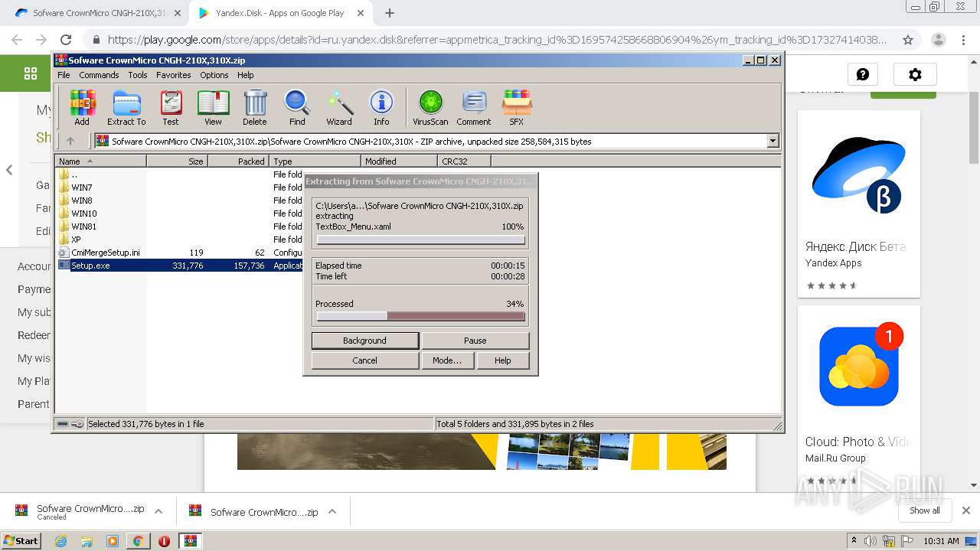The image size is (980, 551).
Task: Close the downloads bar
Action: 965,510
